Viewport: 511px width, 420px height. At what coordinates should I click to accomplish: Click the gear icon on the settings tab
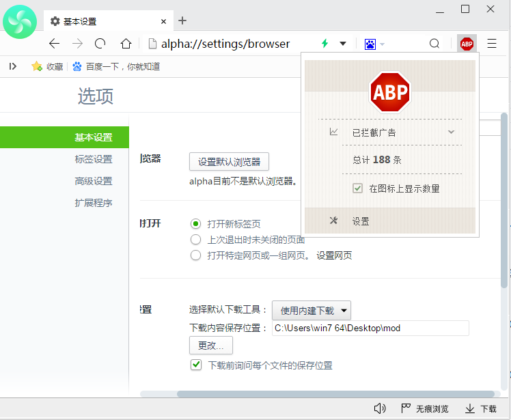tap(55, 21)
